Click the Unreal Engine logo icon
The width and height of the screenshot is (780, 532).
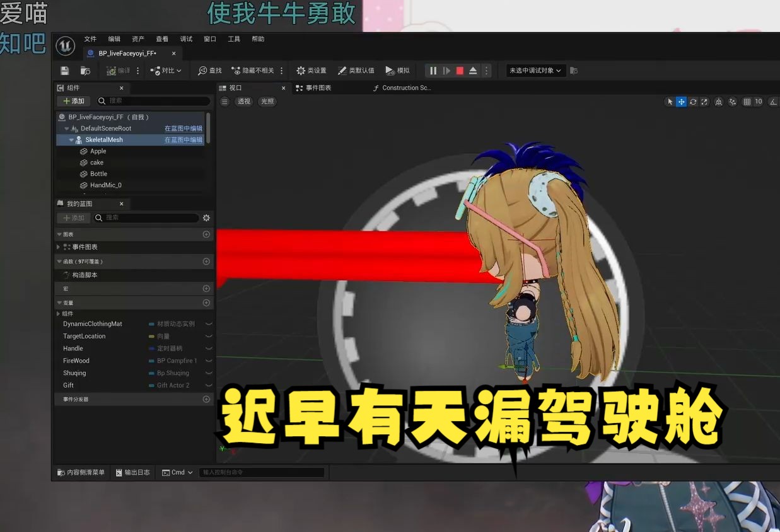coord(66,46)
